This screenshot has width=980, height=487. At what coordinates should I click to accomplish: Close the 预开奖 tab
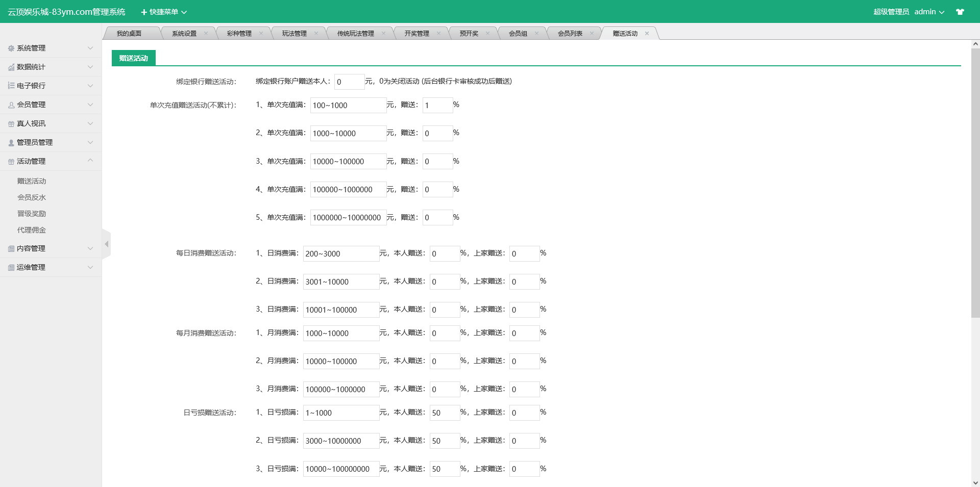tap(487, 34)
